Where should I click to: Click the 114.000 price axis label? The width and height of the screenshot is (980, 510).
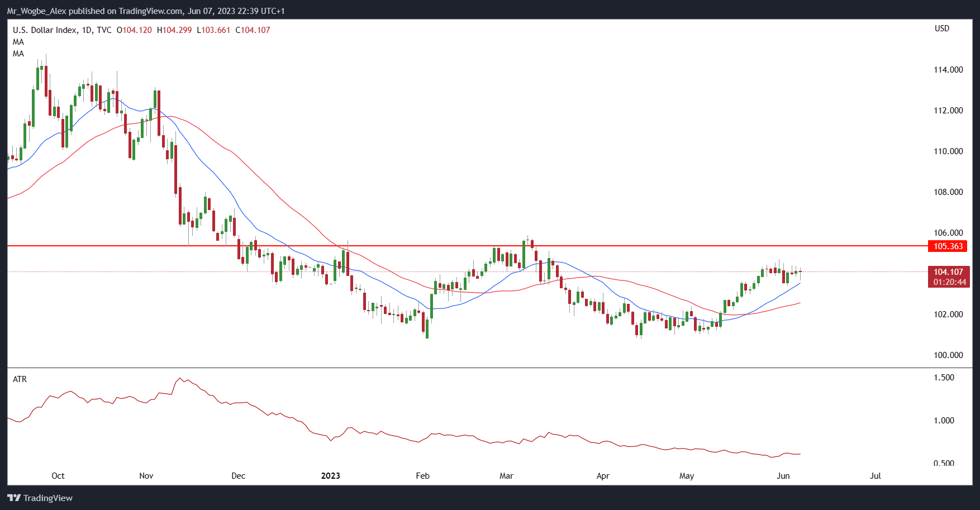click(948, 70)
